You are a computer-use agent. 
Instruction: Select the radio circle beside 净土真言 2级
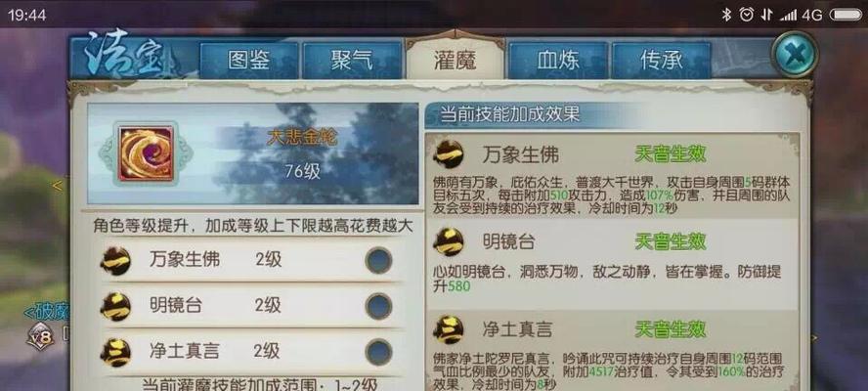click(378, 352)
